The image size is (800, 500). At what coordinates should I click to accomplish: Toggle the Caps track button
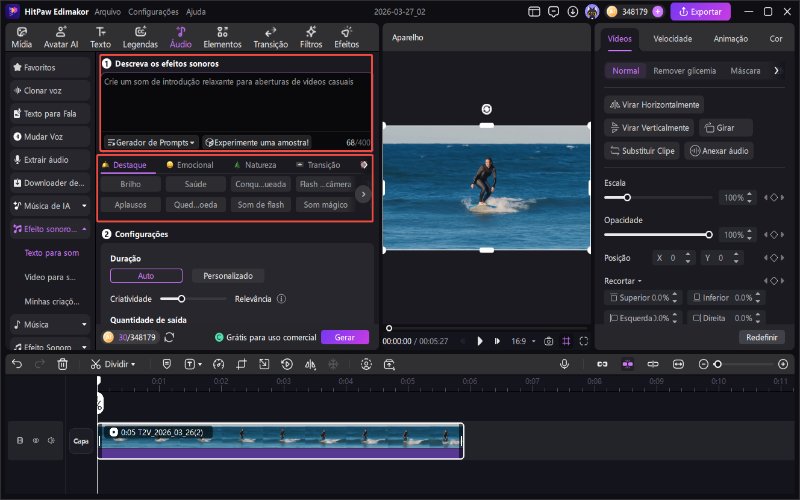(81, 441)
